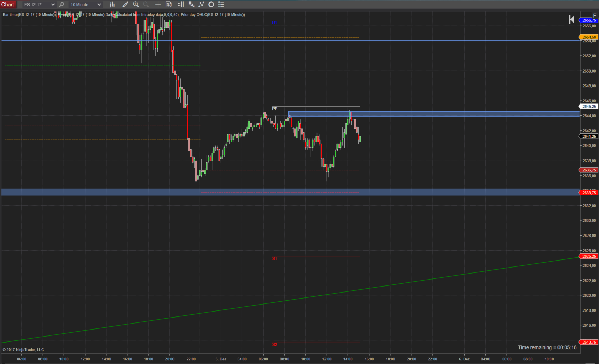Click the orange 2654,50 price marker
This screenshot has height=364, width=599.
pos(589,37)
